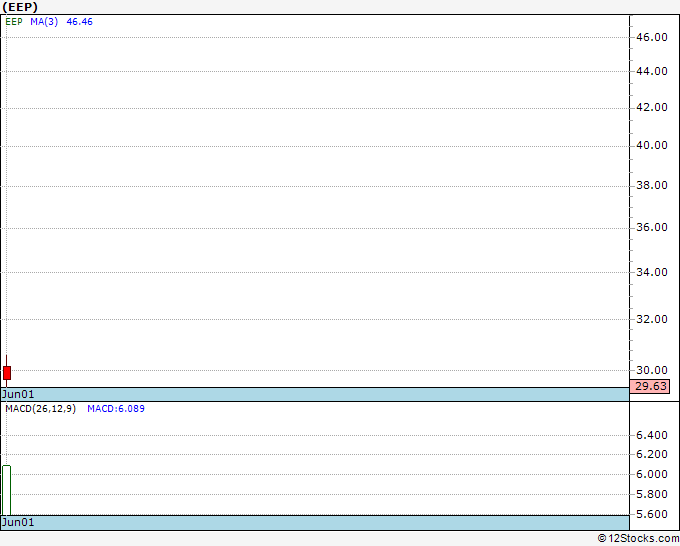680x546 pixels.
Task: Click the MACD(26,12,9) indicator label
Action: (x=41, y=409)
